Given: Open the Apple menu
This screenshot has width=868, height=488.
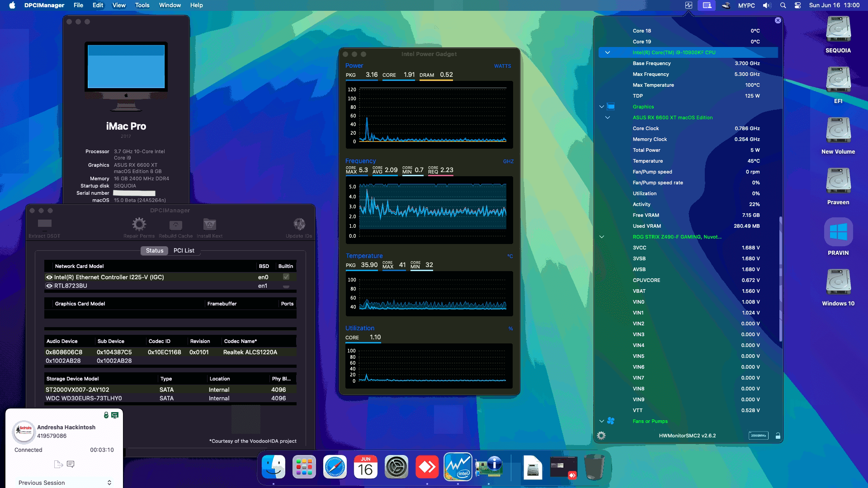Looking at the screenshot, I should [12, 5].
